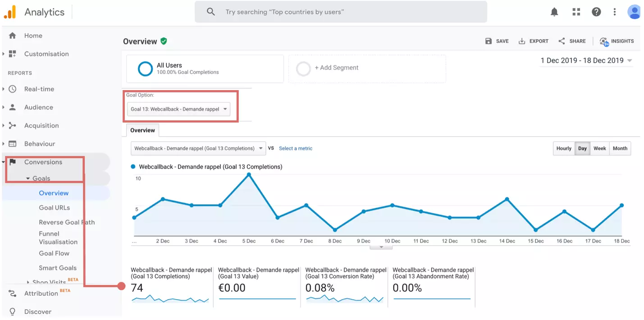The height and width of the screenshot is (320, 644).
Task: Switch chart granularity to Hourly
Action: pyautogui.click(x=564, y=148)
